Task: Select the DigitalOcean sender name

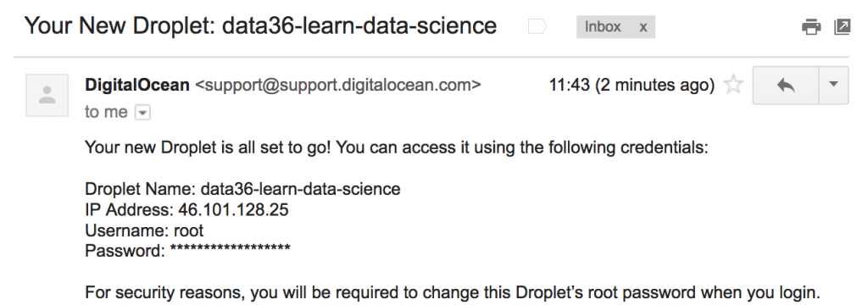Action: pyautogui.click(x=136, y=85)
